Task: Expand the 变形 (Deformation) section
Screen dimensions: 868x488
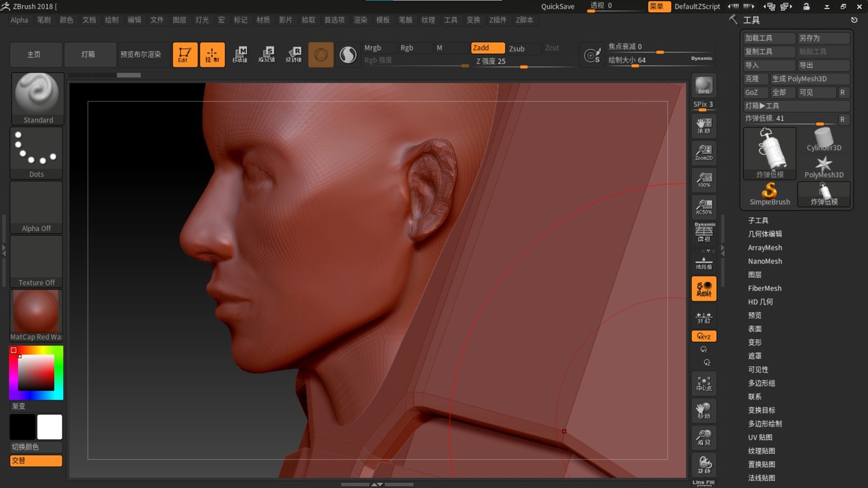Action: (x=755, y=342)
